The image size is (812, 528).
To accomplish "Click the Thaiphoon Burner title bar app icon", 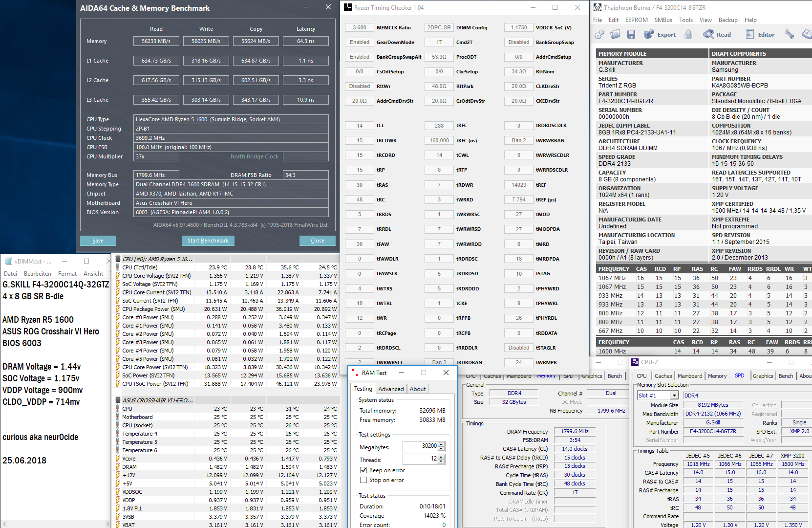I will pos(598,7).
